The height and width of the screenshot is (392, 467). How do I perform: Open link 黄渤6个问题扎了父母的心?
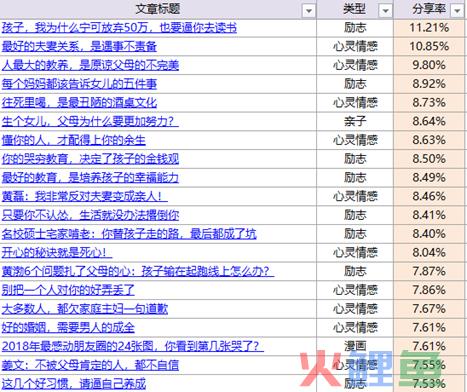pyautogui.click(x=138, y=271)
